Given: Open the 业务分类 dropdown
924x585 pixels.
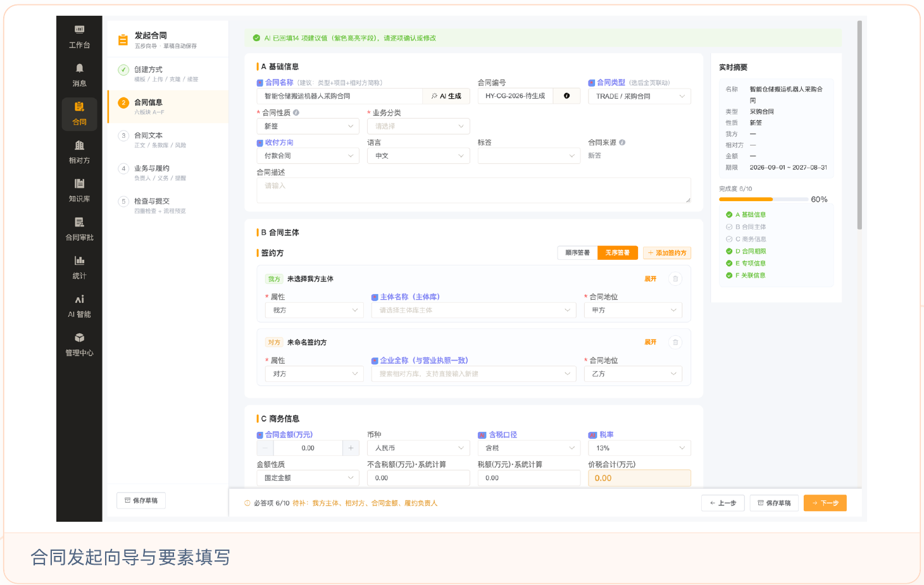Looking at the screenshot, I should 418,126.
